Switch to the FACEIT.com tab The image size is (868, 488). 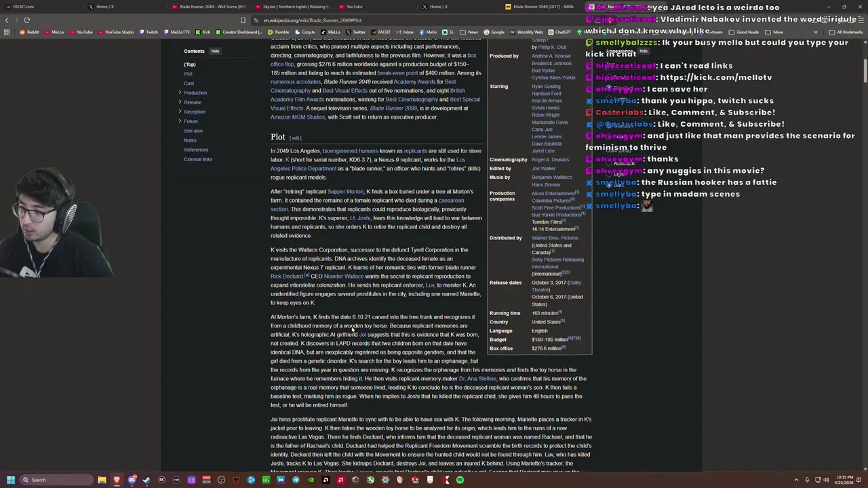pyautogui.click(x=43, y=7)
